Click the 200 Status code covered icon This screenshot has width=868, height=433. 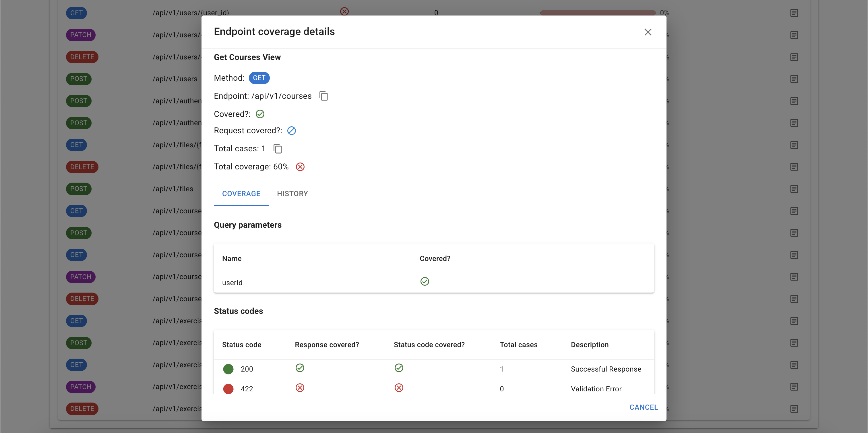399,368
